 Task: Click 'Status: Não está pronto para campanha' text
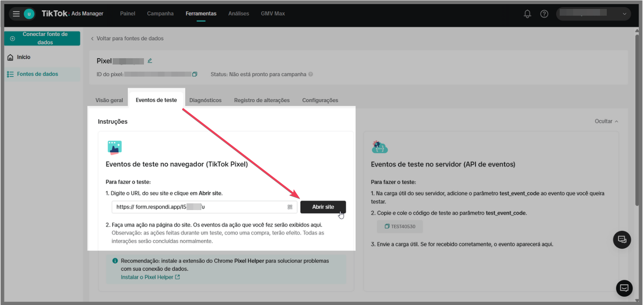(258, 74)
